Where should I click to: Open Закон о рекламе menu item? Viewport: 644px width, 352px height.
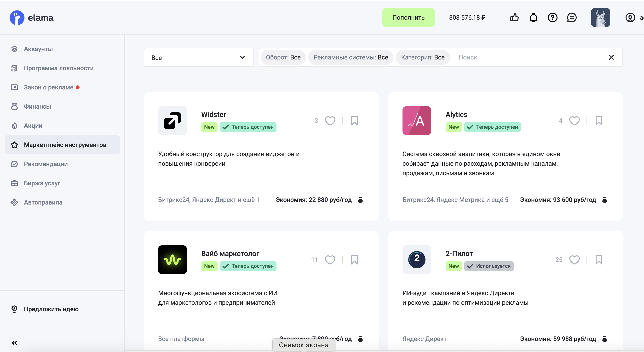coord(48,87)
